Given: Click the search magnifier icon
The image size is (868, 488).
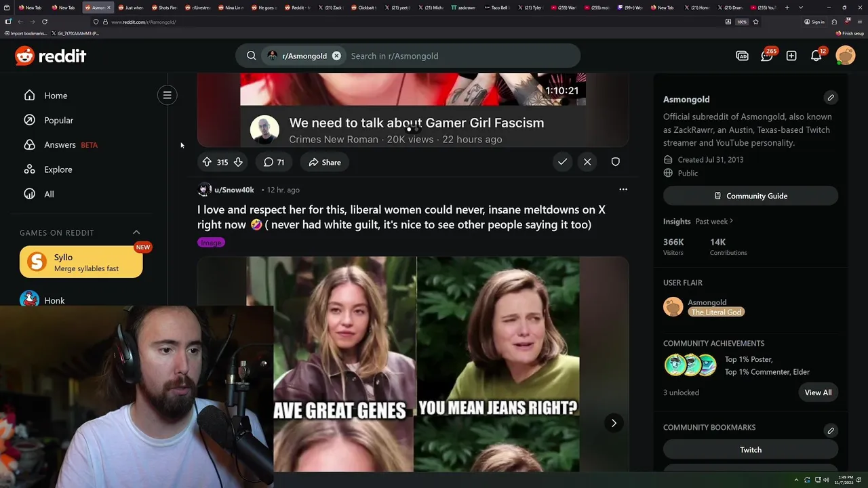Looking at the screenshot, I should tap(252, 56).
